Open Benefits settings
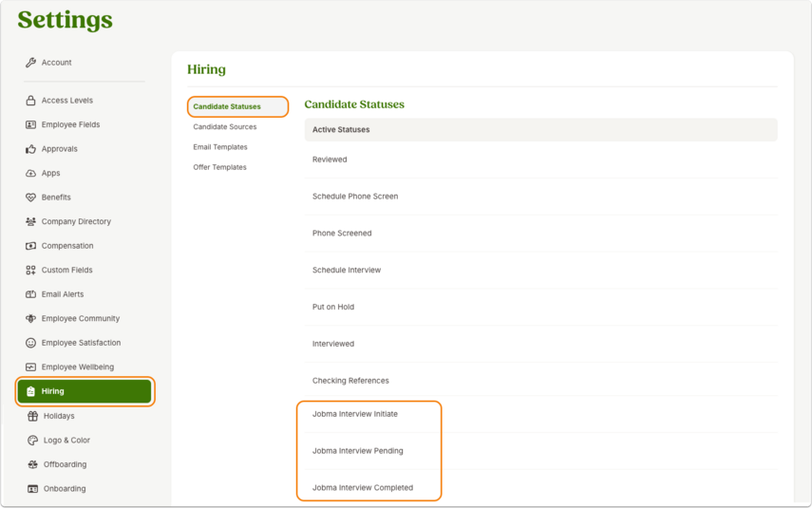The image size is (812, 508). point(56,198)
